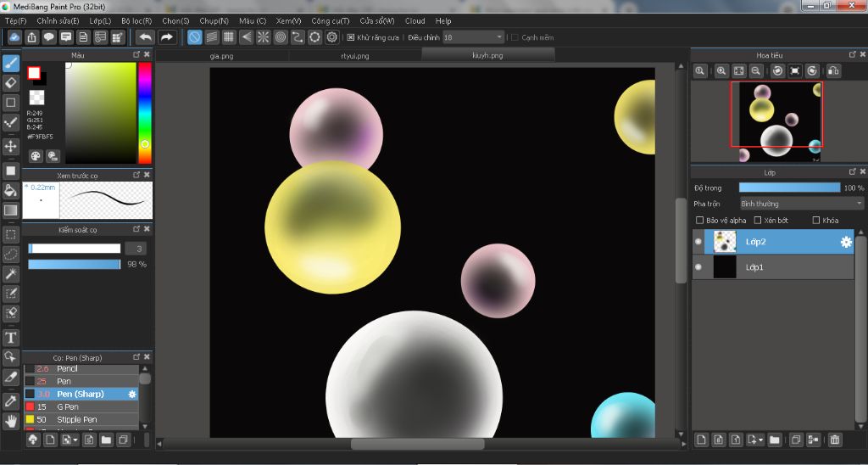868x465 pixels.
Task: Open layer import dropdown arrow in layer panel
Action: [761, 440]
